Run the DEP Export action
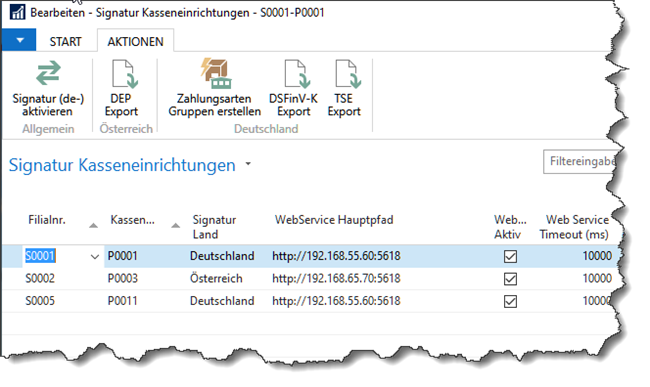The image size is (650, 387). (x=122, y=89)
